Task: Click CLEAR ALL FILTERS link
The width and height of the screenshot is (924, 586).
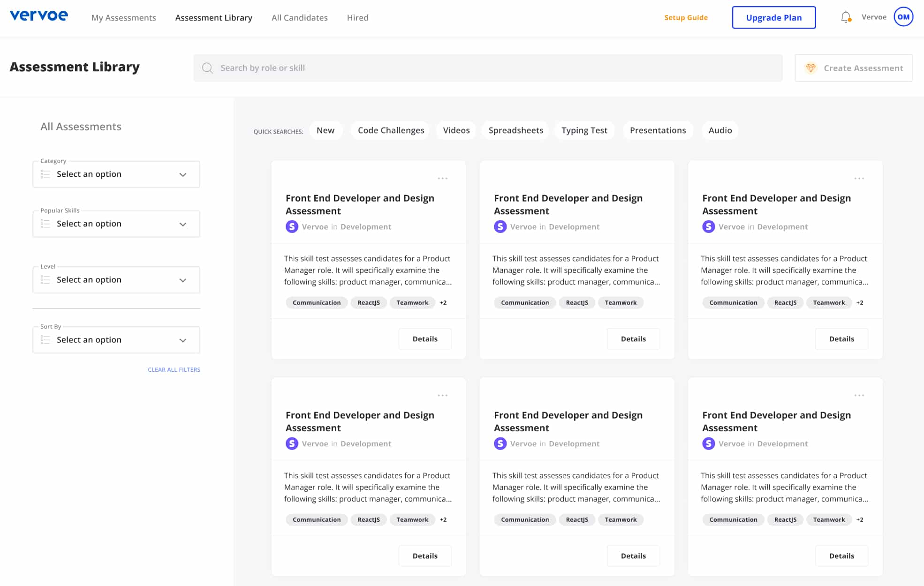Action: point(174,368)
